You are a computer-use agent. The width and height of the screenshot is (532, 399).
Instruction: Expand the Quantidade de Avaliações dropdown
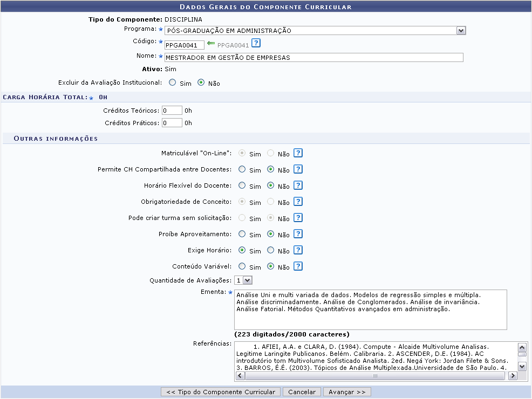pos(247,280)
